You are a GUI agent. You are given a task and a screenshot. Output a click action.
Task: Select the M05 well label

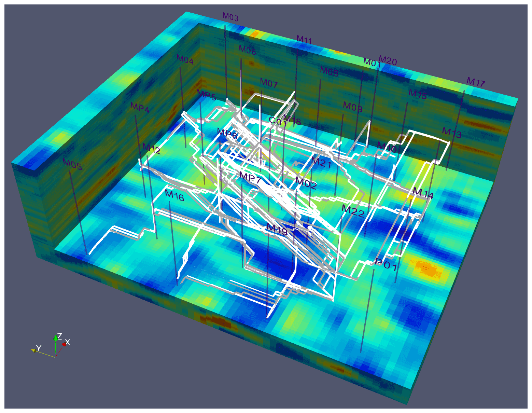click(x=72, y=164)
